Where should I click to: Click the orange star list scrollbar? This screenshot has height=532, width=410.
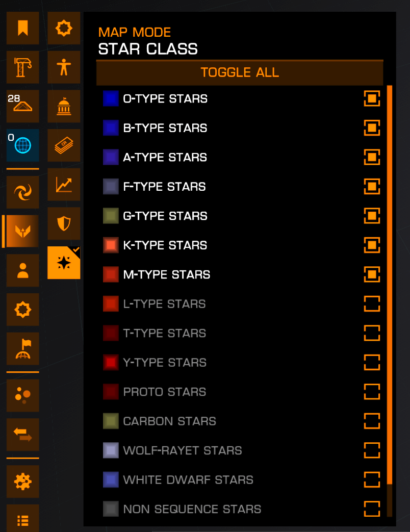pos(390,285)
